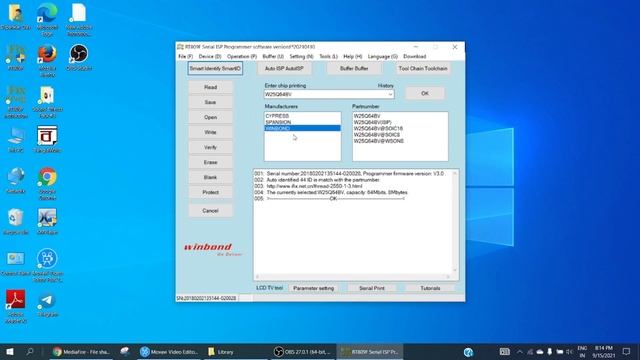Click the Buffer Buffer button
Image resolution: width=640 pixels, height=360 pixels.
[x=354, y=68]
